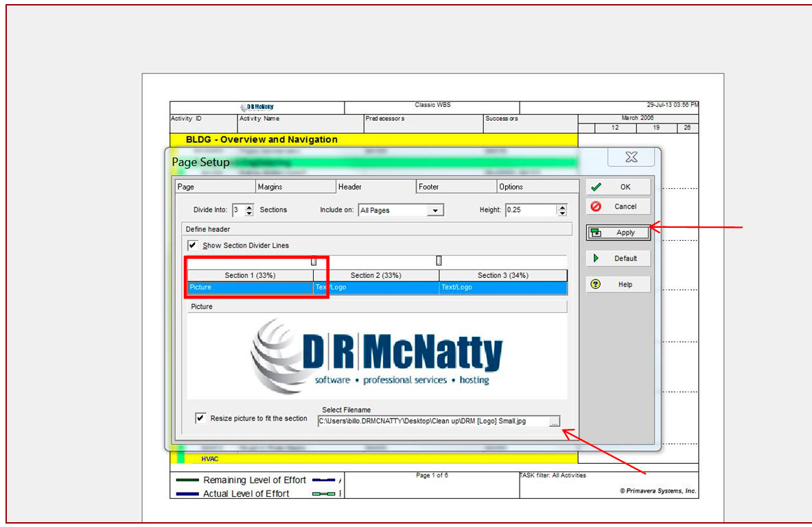Click the divider handle between Section 2 and 3
Viewport: 812px width, 527px height.
(439, 260)
